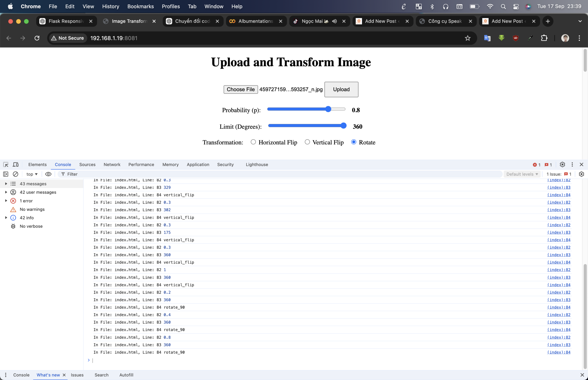Viewport: 588px width, 380px height.
Task: Expand the 42 info group
Action: [x=6, y=218]
